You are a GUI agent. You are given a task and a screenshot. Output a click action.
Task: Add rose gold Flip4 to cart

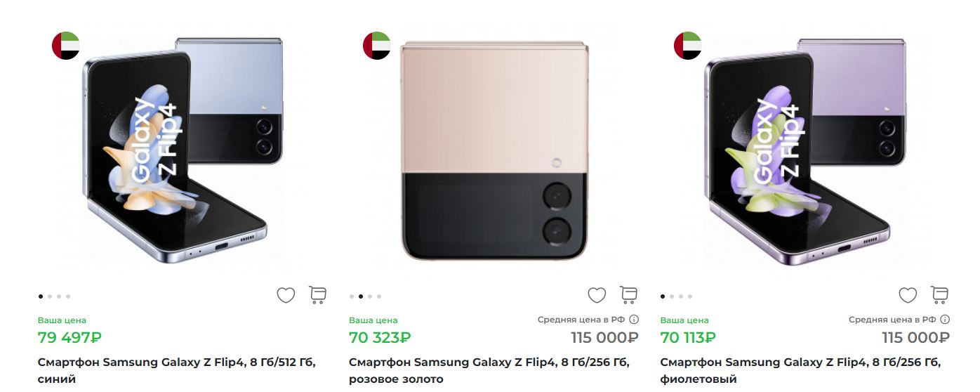click(x=628, y=295)
